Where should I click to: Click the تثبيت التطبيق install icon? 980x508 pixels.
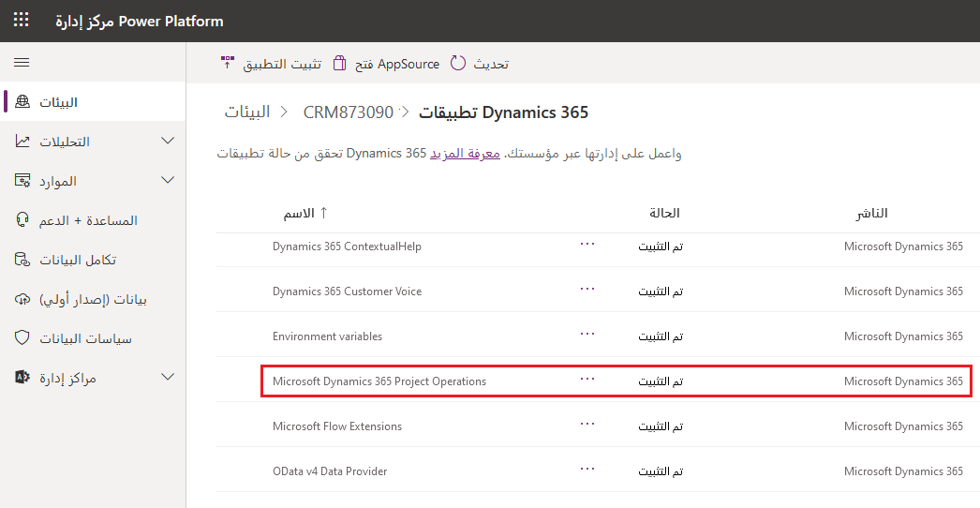(x=228, y=63)
